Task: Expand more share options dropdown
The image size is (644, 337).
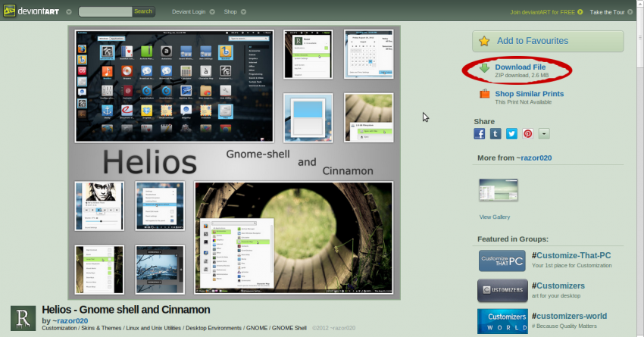Action: click(544, 134)
